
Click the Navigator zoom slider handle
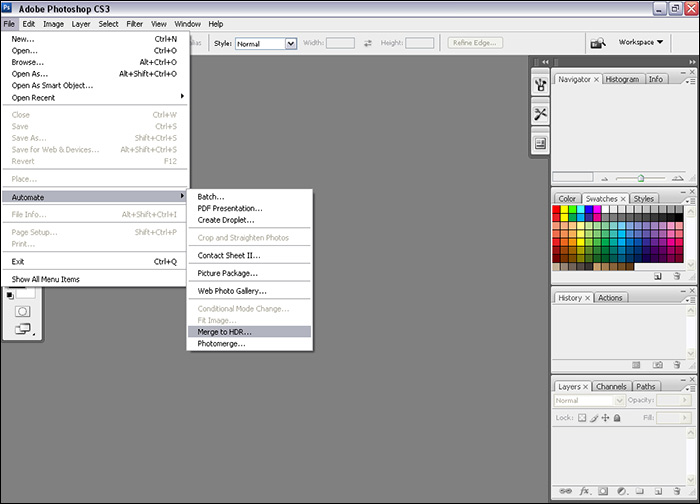641,179
